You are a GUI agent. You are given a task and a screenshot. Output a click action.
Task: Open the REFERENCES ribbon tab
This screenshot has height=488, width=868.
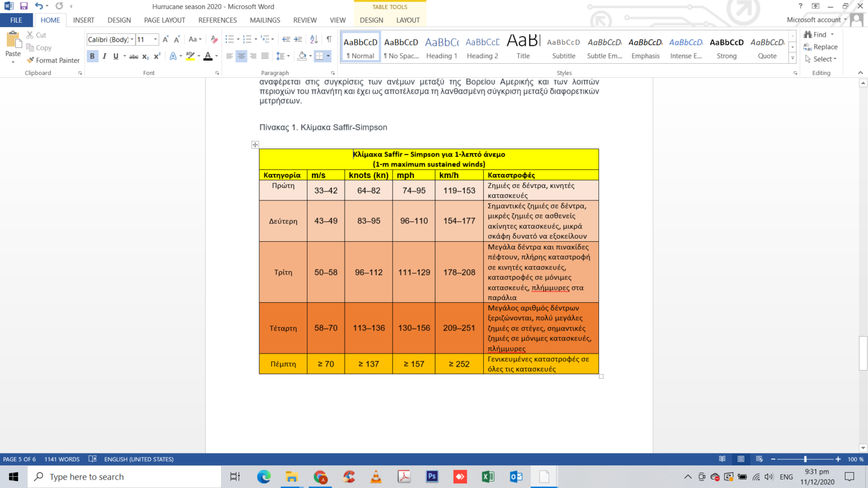click(218, 20)
